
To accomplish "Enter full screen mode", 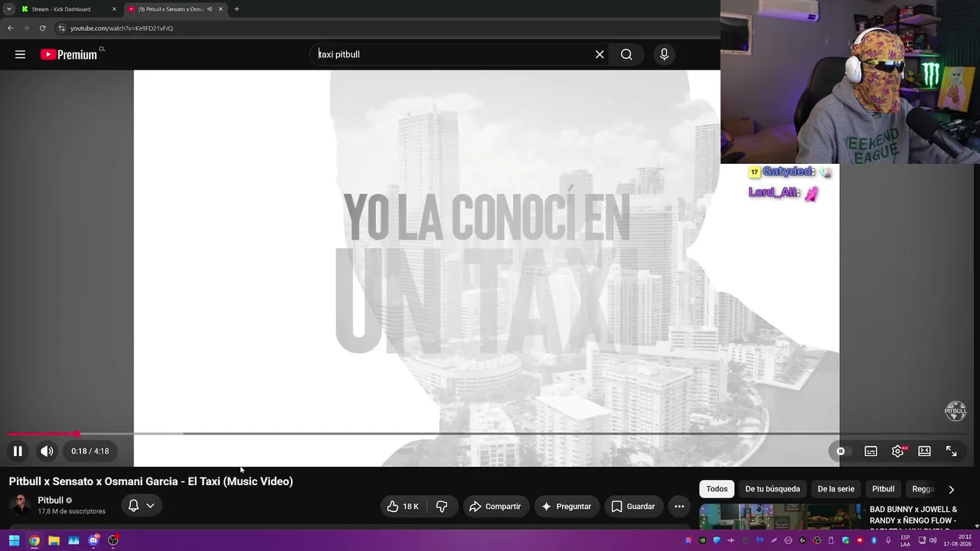I will pos(951,452).
